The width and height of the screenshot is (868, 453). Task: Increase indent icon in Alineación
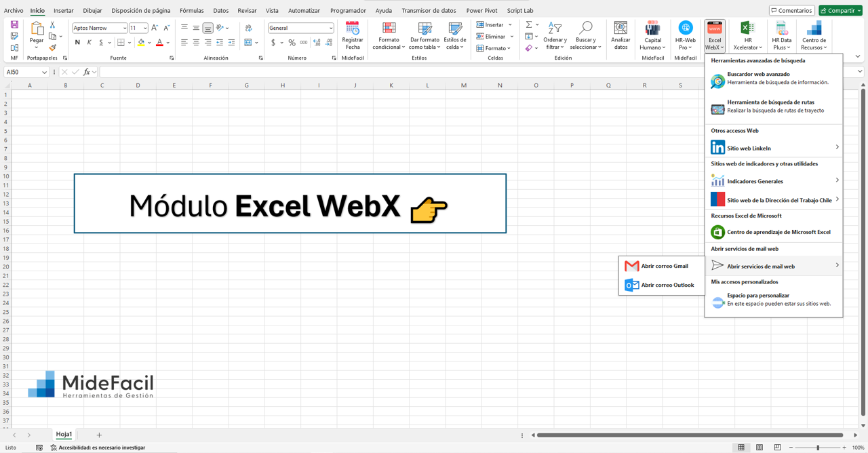231,42
